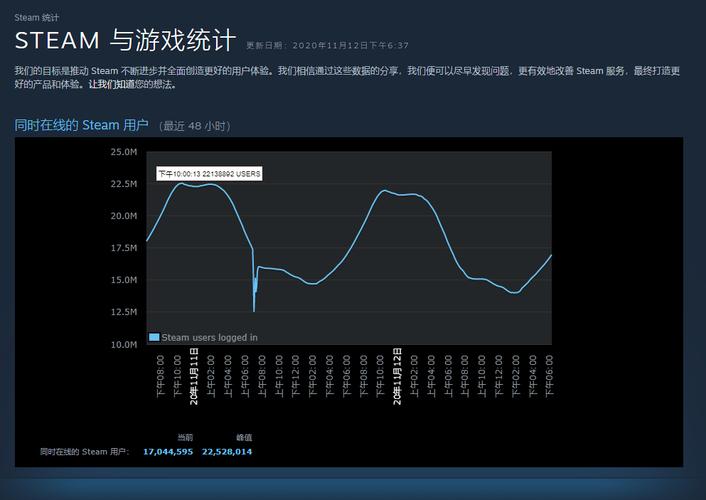Click the '12.5M' y-axis label

[124, 312]
